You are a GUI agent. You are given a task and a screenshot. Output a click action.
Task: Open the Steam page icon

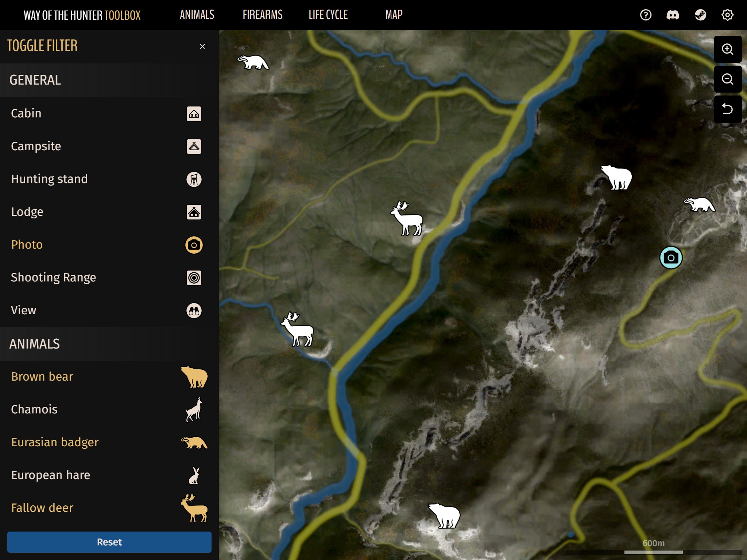(x=700, y=15)
